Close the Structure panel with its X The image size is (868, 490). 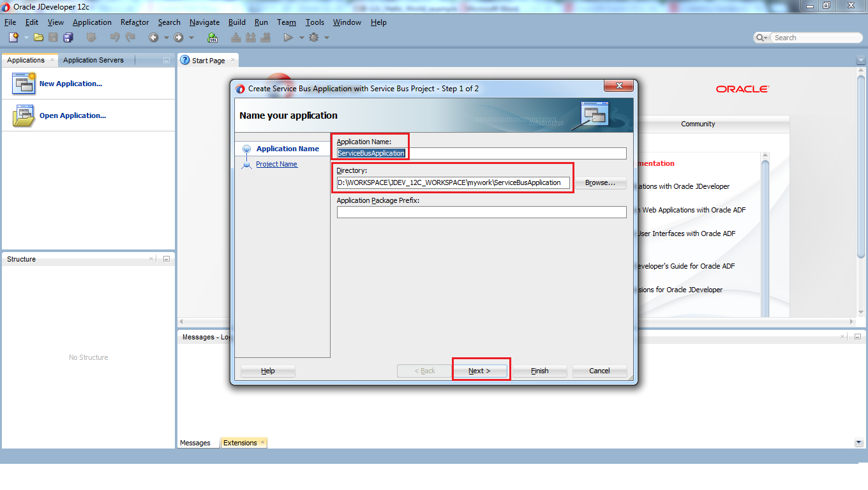(x=151, y=258)
